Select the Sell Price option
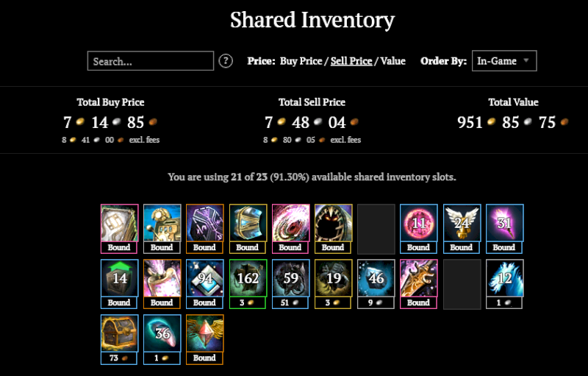 tap(351, 61)
